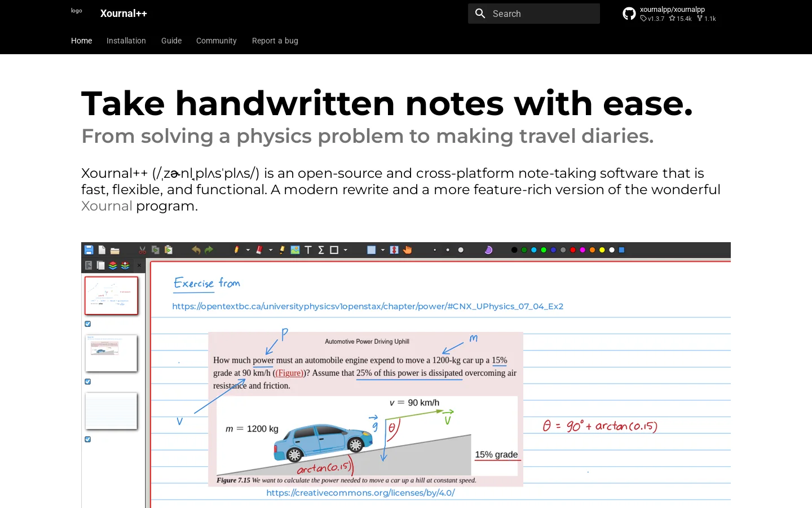The image size is (812, 508).
Task: Open the Pen tool options dropdown arrow
Action: (248, 250)
